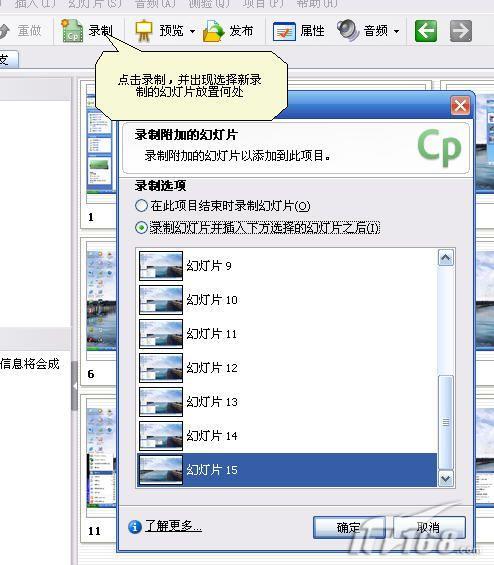Click the slide list scrollbar thumb
Viewport: 494px width, 565px height.
pyautogui.click(x=446, y=422)
